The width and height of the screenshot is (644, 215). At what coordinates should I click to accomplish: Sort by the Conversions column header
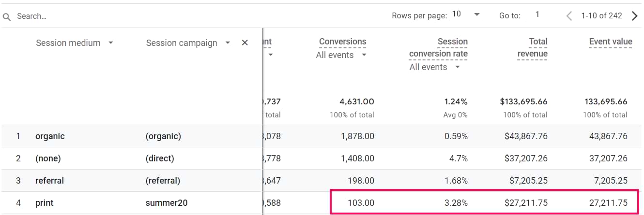tap(342, 42)
